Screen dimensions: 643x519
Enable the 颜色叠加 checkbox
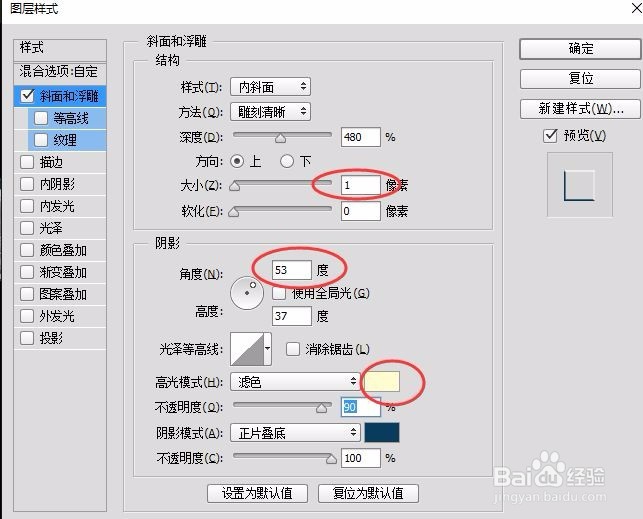pos(27,250)
